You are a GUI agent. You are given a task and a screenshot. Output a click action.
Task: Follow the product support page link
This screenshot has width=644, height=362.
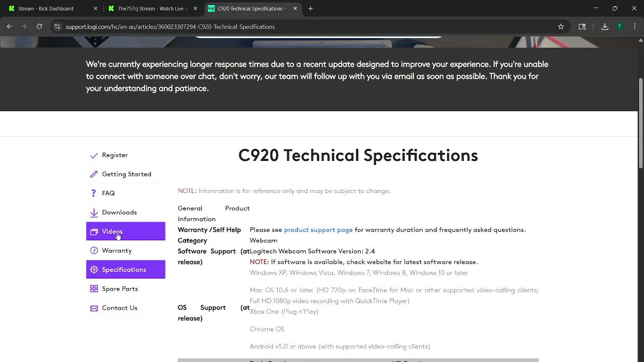point(318,230)
